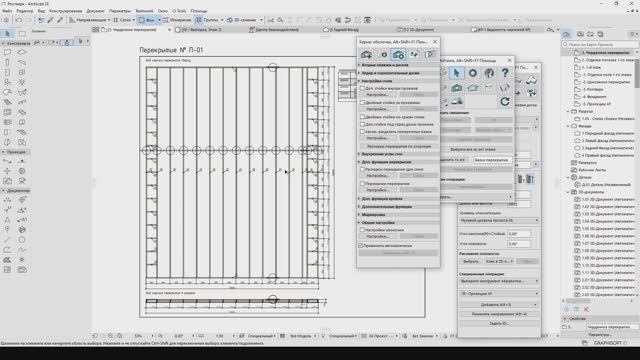Click the last icon in the frame palette toolbar
The height and width of the screenshot is (360, 640).
[430, 54]
